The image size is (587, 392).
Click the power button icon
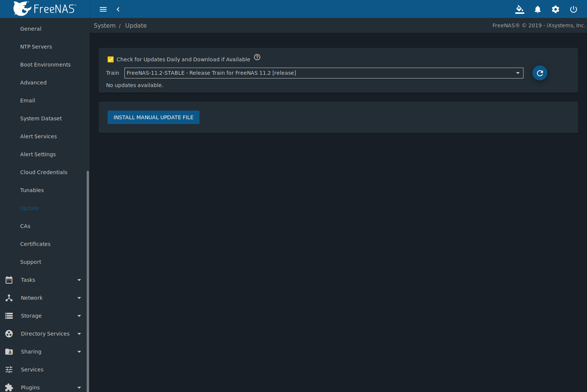click(574, 9)
